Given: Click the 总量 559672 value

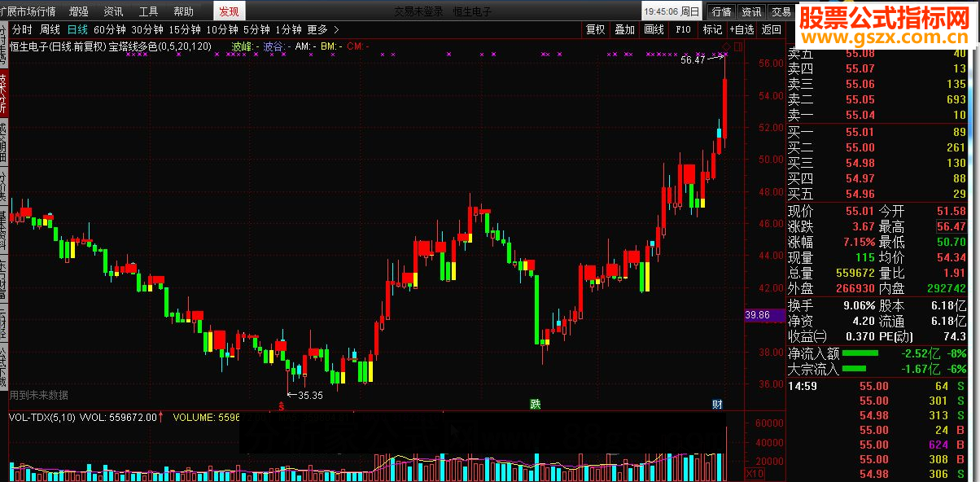Looking at the screenshot, I should 855,273.
